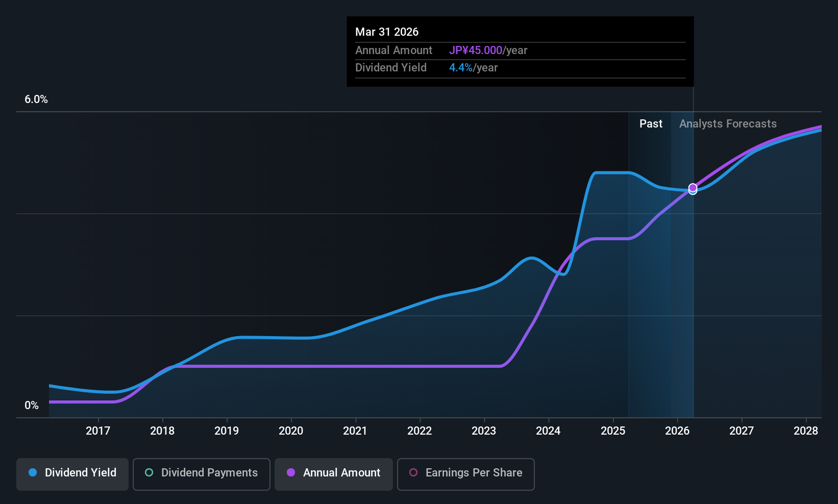The image size is (838, 504).
Task: Select the 2028 x-axis year label
Action: coord(806,431)
